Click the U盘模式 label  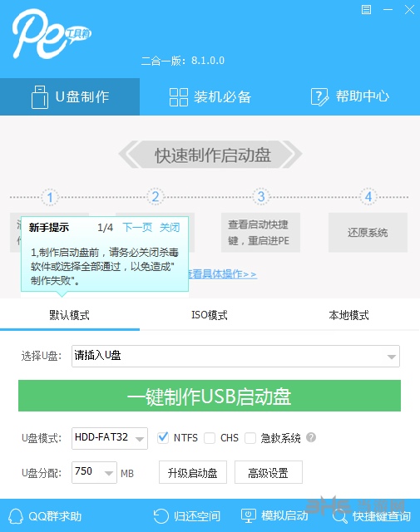click(42, 438)
